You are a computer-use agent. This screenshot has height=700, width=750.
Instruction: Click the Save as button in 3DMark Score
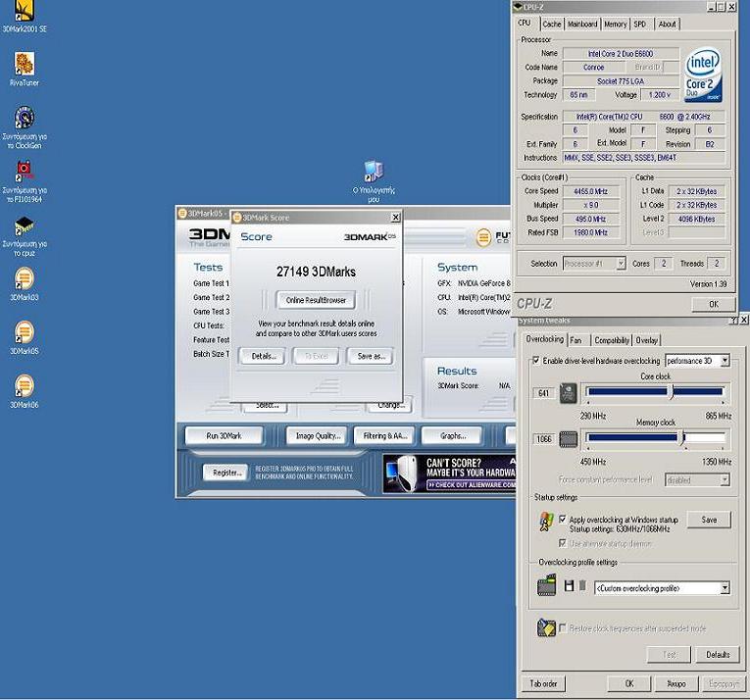pos(372,356)
